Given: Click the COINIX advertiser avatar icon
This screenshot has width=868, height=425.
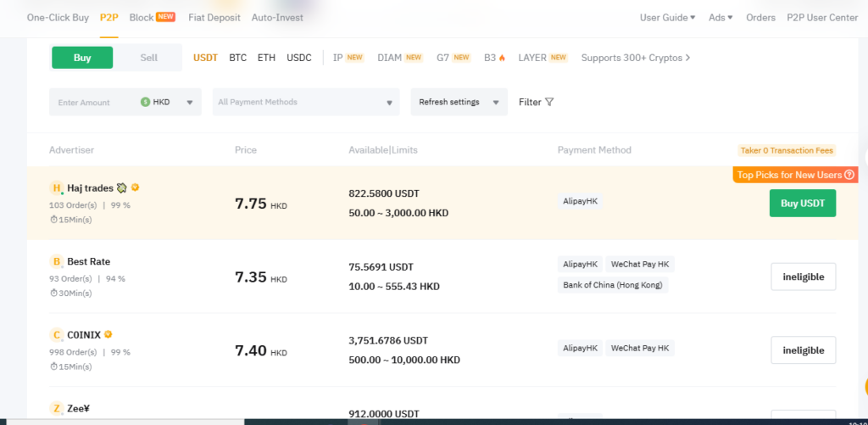Looking at the screenshot, I should click(x=57, y=335).
